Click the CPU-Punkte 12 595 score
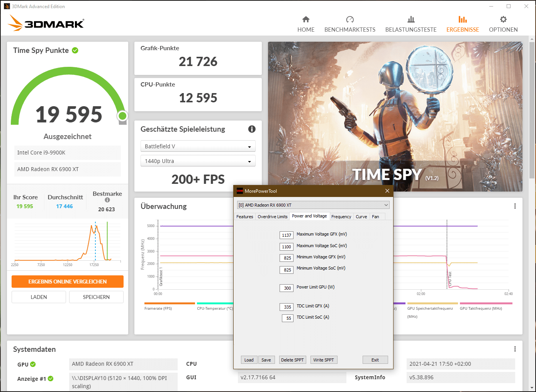This screenshot has height=392, width=536. (x=198, y=98)
